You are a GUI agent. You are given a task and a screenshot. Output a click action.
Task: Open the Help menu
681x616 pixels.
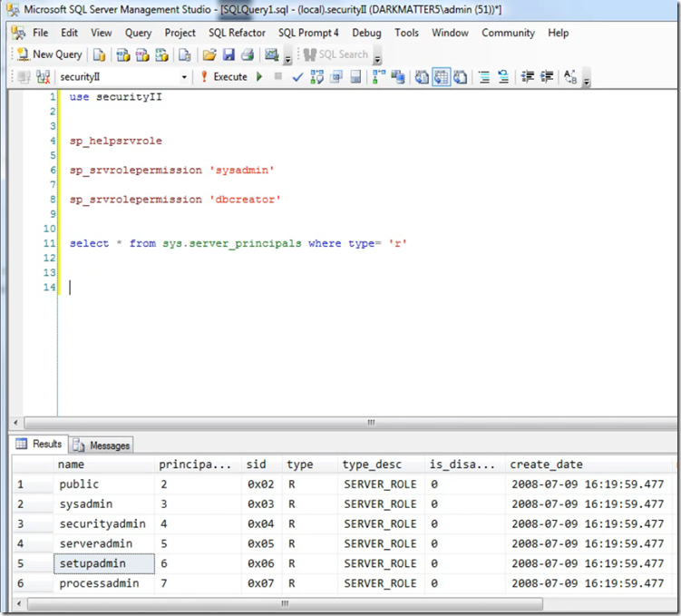[x=558, y=33]
